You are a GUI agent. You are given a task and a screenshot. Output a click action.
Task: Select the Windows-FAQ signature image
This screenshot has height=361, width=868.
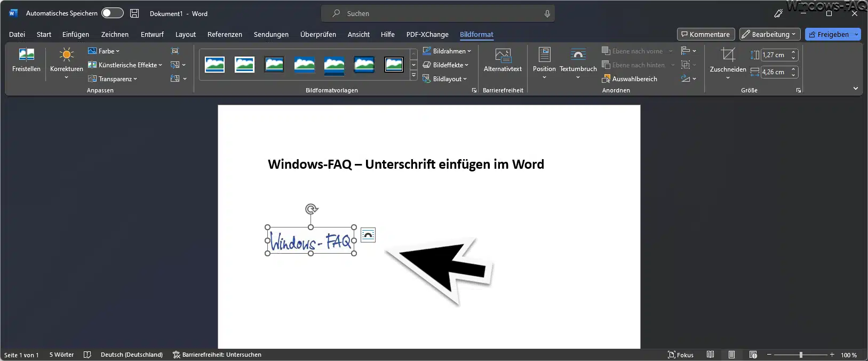coord(311,241)
